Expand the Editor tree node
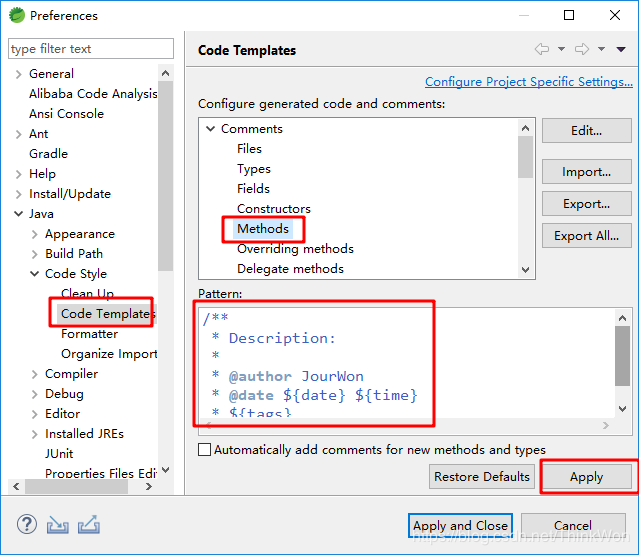639x555 pixels. (x=34, y=414)
